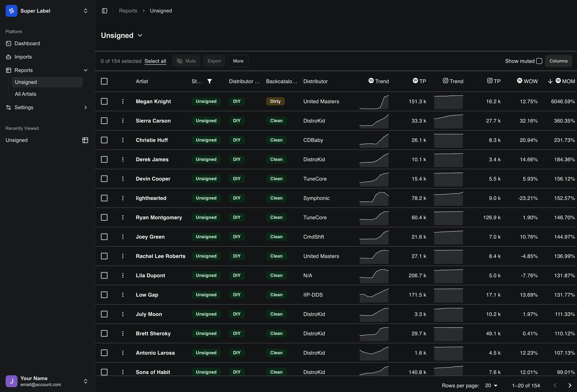Click the status column filter funnel icon
577x392 pixels.
209,81
